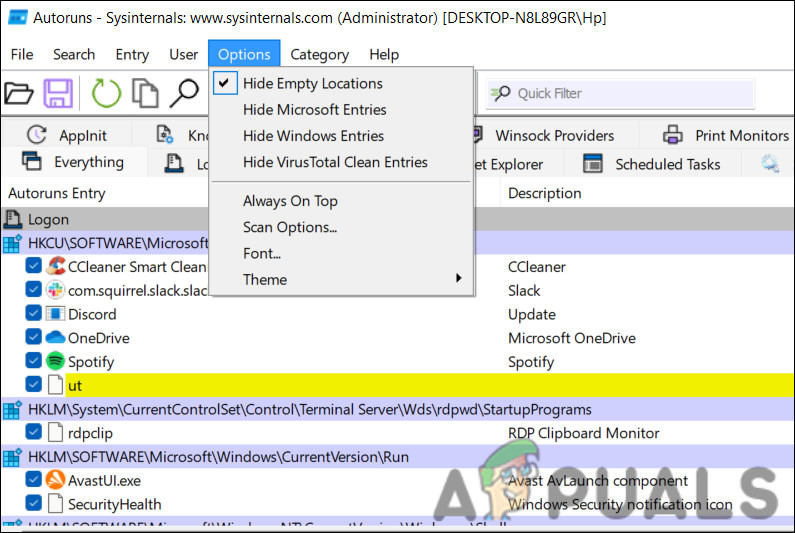Click the OneDrive cloud icon
This screenshot has width=795, height=533.
(55, 337)
